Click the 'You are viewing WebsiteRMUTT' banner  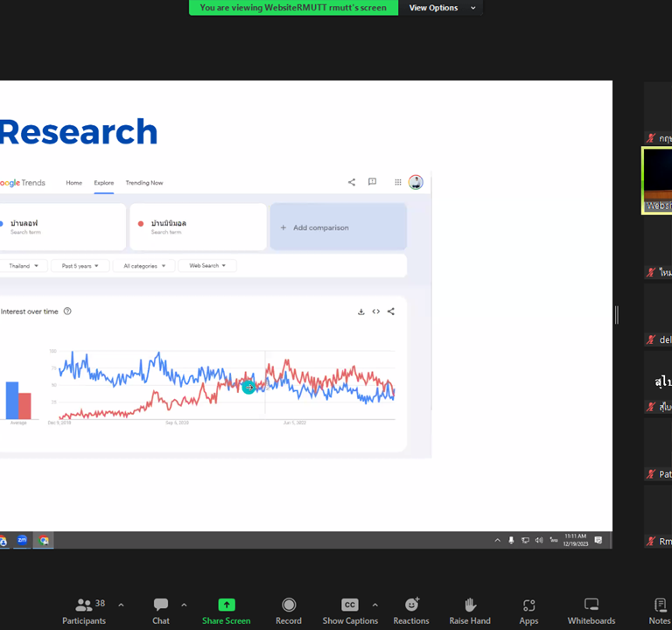click(293, 8)
